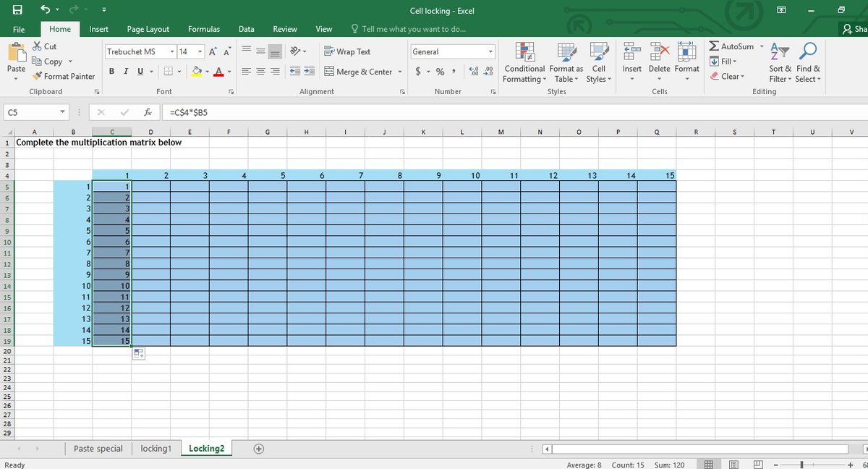Decrease indent icon
Viewport: 868px width, 469px height.
click(x=295, y=71)
